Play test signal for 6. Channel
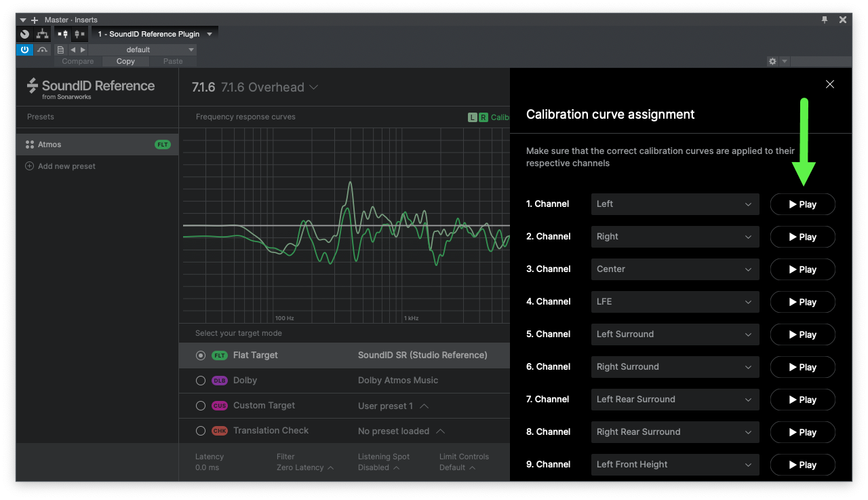This screenshot has width=868, height=500. tap(802, 367)
